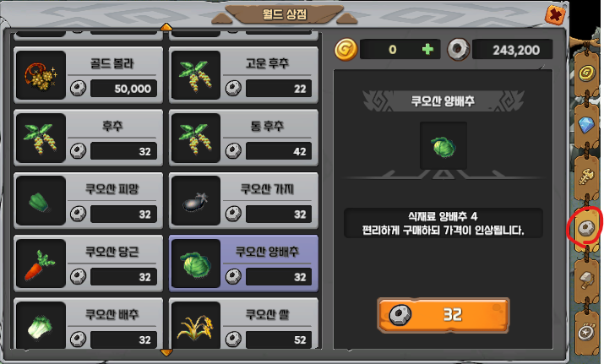The height and width of the screenshot is (364, 604).
Task: Click the list scroll-down orange arrow
Action: (166, 352)
